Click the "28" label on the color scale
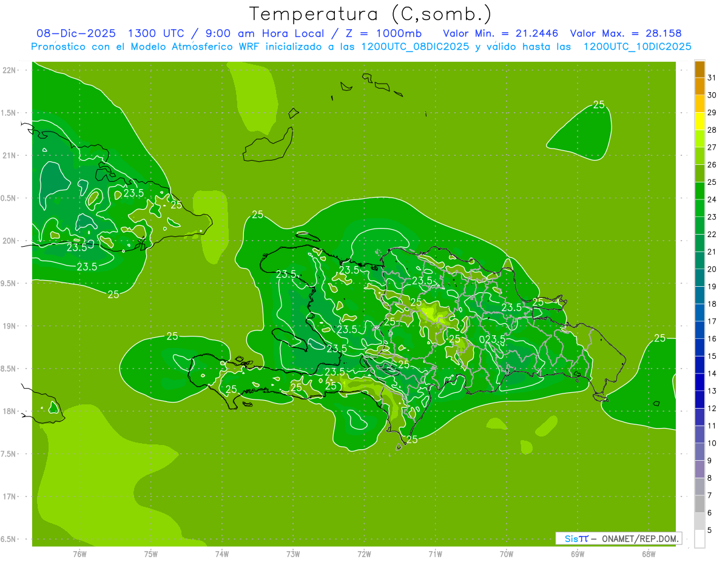The height and width of the screenshot is (562, 728). 712,130
